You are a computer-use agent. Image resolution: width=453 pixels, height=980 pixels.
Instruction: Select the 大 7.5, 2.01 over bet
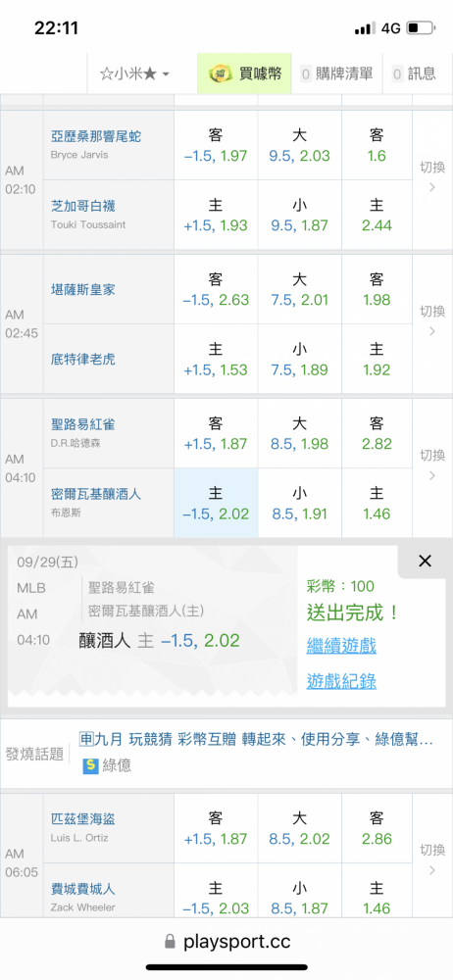point(299,289)
